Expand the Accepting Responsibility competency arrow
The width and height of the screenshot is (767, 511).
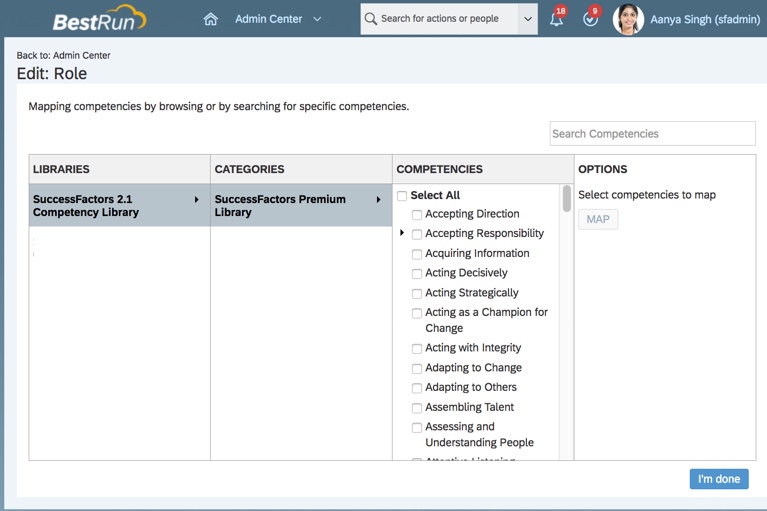click(402, 233)
